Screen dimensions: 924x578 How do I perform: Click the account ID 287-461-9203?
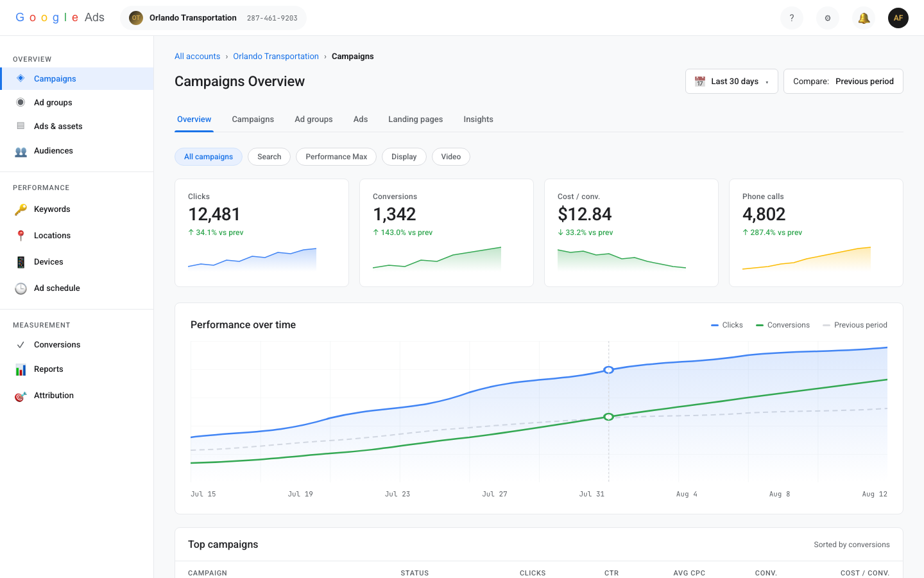click(x=272, y=18)
